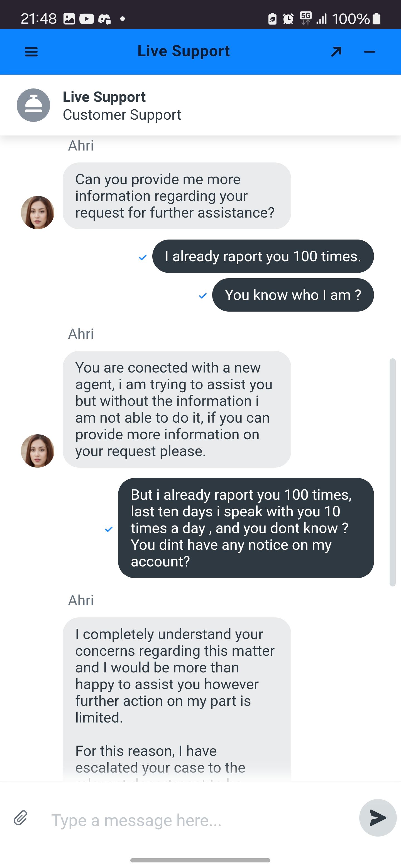Tap the 'Live Support' header title

tap(184, 51)
